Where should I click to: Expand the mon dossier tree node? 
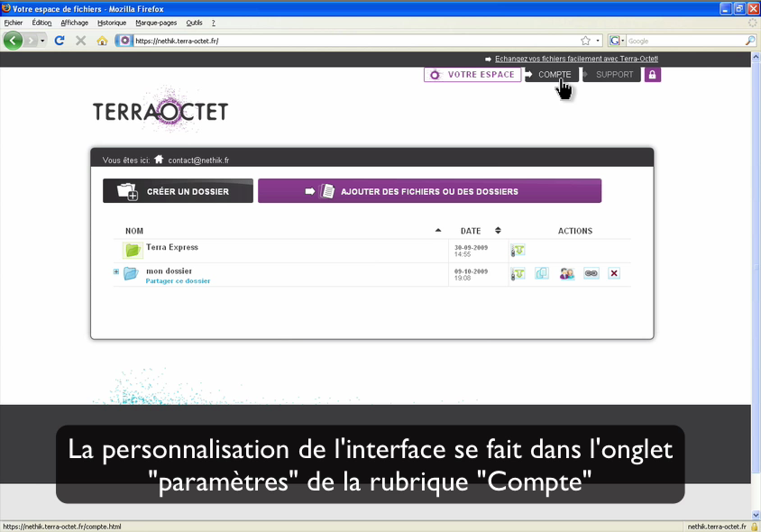[116, 271]
